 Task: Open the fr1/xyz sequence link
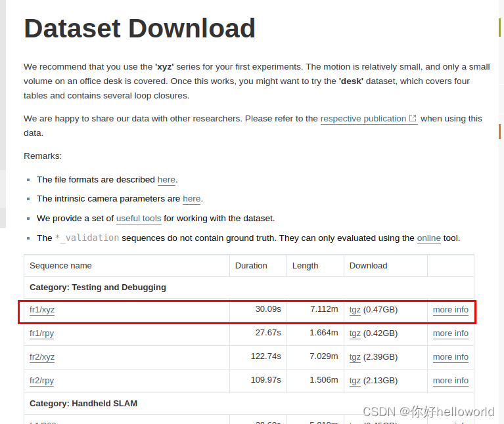pyautogui.click(x=42, y=310)
